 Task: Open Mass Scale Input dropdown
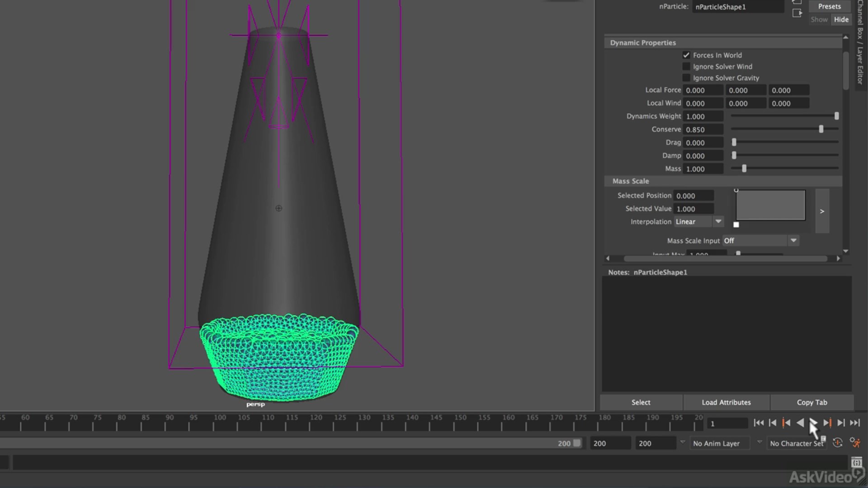(760, 241)
